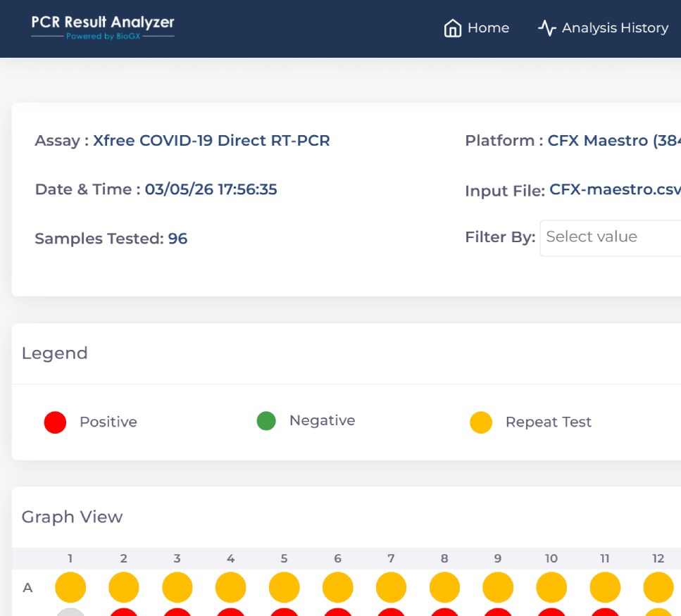The width and height of the screenshot is (681, 616).
Task: Click the green Negative legend swatch
Action: (266, 421)
